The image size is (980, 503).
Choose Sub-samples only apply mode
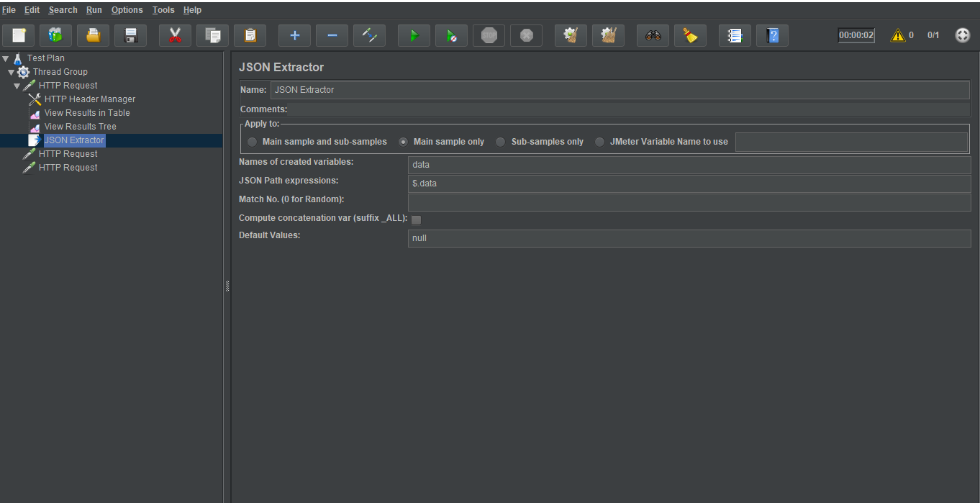(500, 141)
